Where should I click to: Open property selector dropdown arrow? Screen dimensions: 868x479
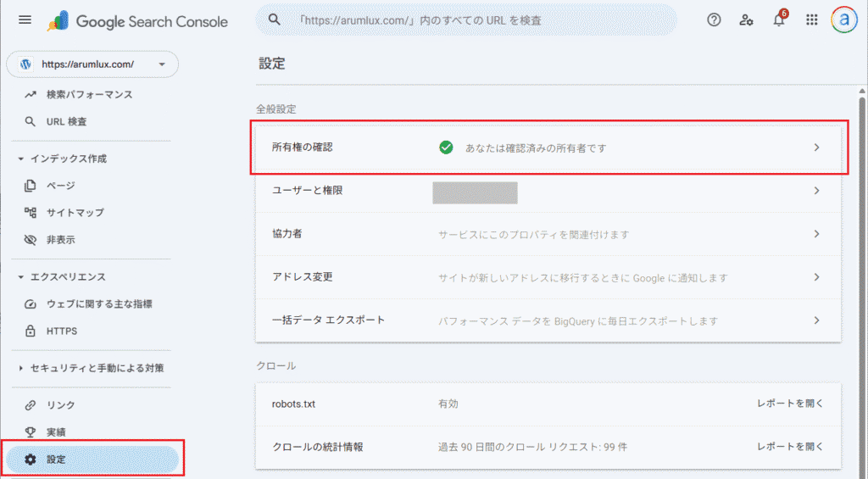162,64
